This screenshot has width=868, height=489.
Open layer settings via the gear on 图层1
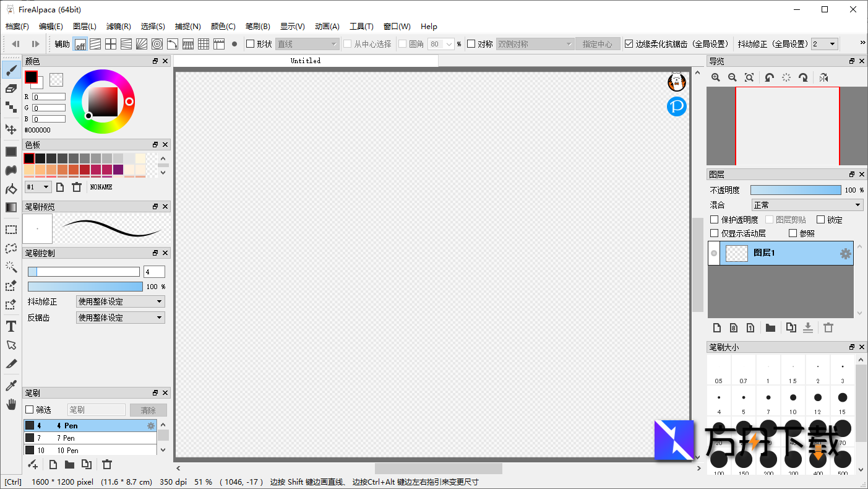coord(844,253)
